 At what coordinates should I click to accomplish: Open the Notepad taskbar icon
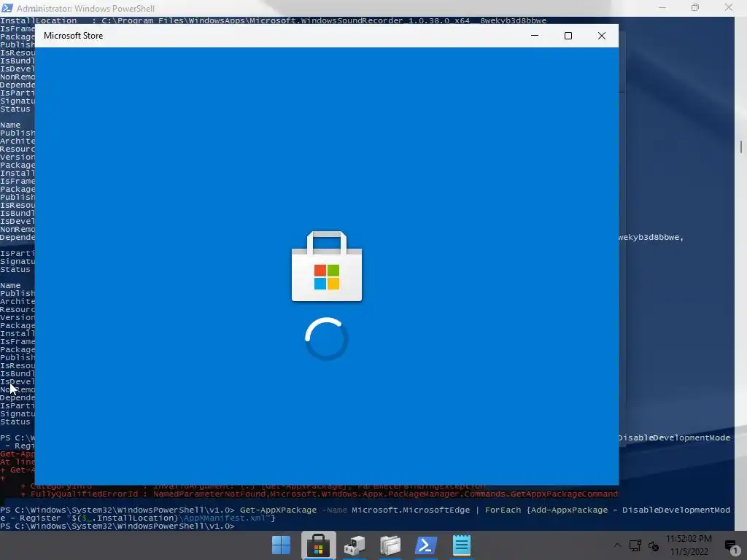[461, 545]
